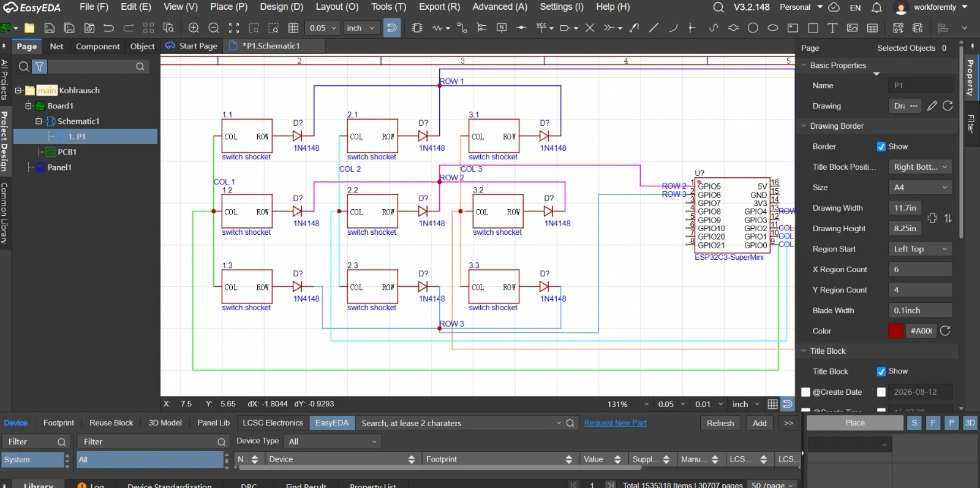Screen dimensions: 980x488
Task: Click the find and replace toolbar icon
Action: (168, 28)
